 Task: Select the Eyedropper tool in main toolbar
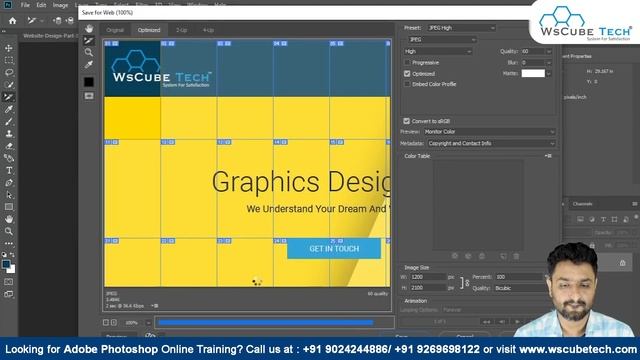pos(9,109)
